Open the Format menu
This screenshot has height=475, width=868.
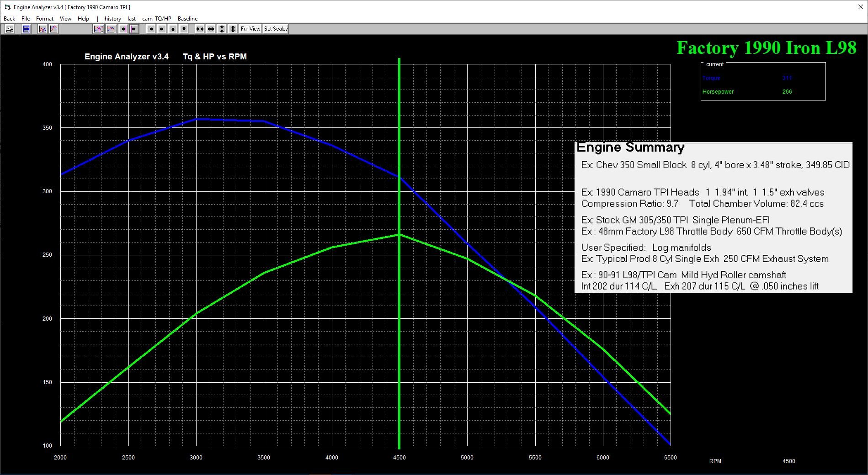click(45, 19)
